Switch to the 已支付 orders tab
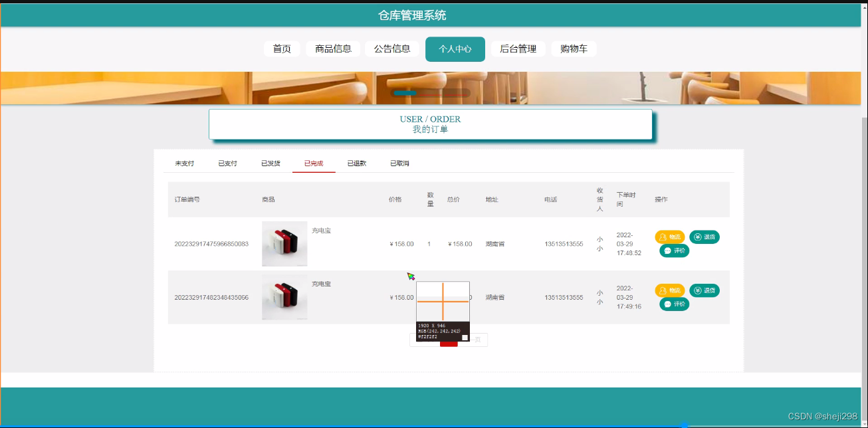The height and width of the screenshot is (428, 868). pos(227,162)
